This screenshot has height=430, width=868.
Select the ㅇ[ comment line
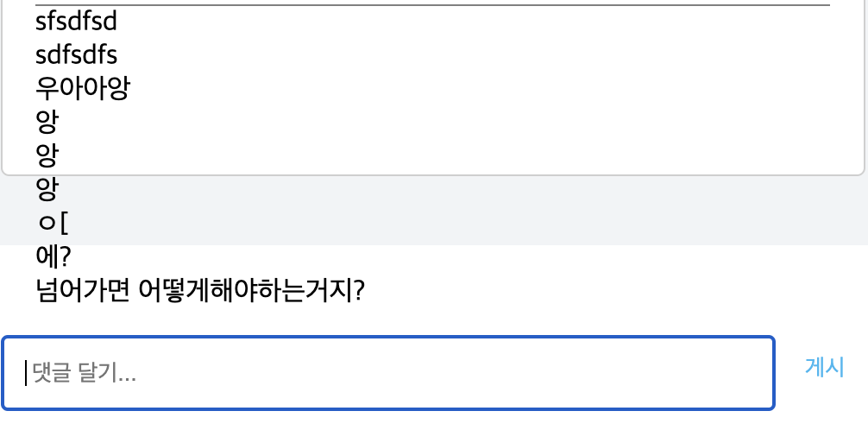(52, 223)
